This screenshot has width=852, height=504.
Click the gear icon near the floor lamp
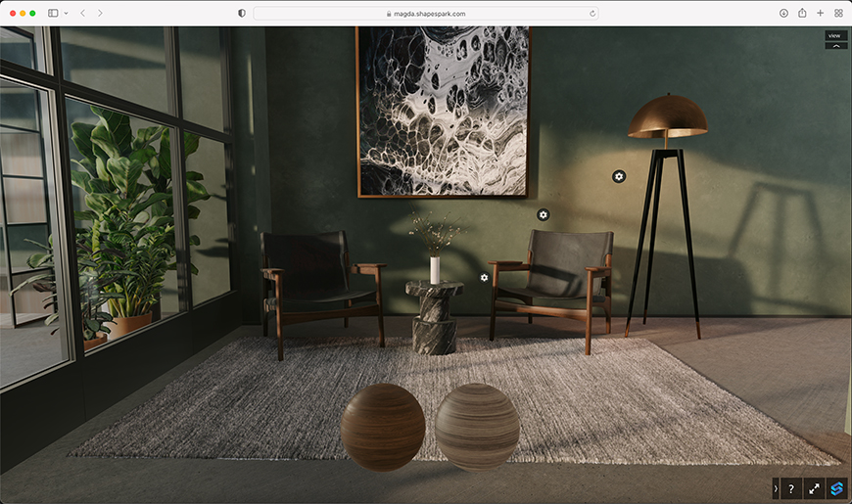tap(619, 176)
